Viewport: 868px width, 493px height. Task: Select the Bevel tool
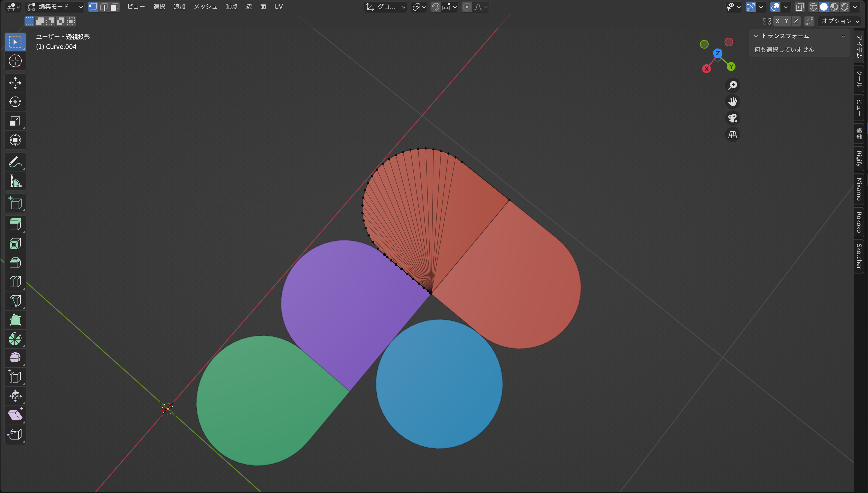pos(15,262)
